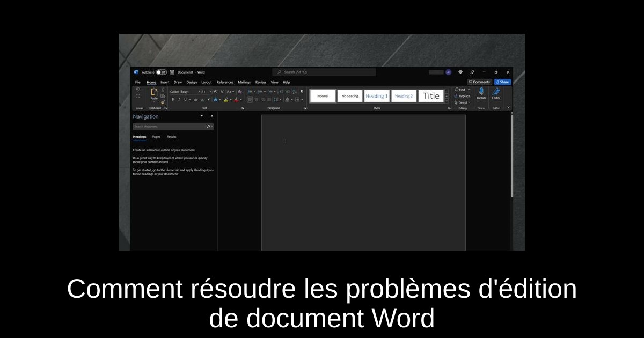Open the Change Case Aa dropdown
The image size is (644, 338).
(231, 92)
